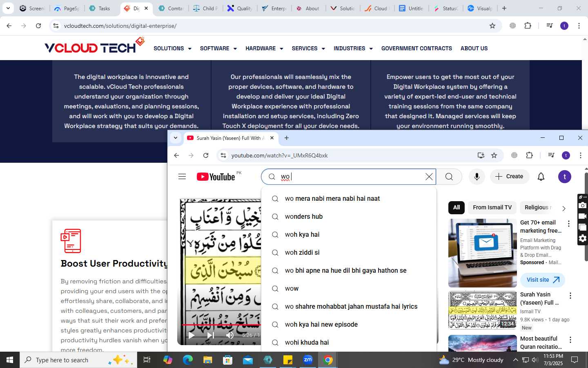The image size is (588, 368).
Task: Switch to the 'Quality' browser tab
Action: point(240,8)
